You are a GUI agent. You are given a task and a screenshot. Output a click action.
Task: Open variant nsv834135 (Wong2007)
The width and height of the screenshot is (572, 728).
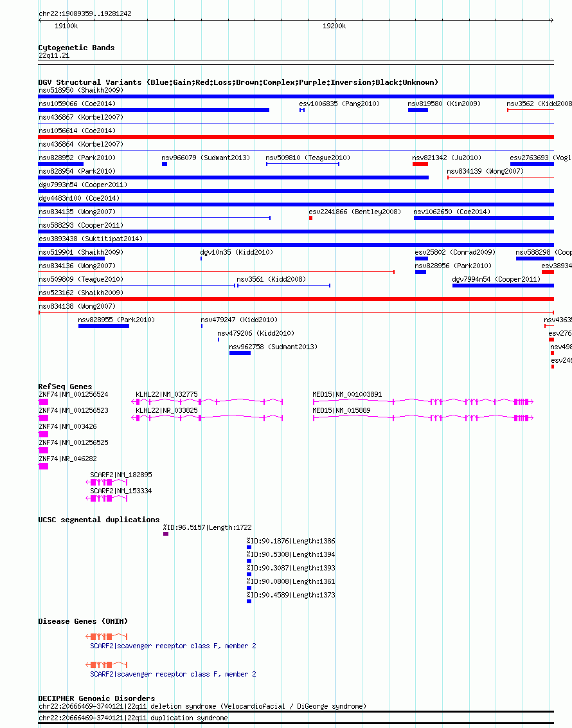pyautogui.click(x=77, y=211)
